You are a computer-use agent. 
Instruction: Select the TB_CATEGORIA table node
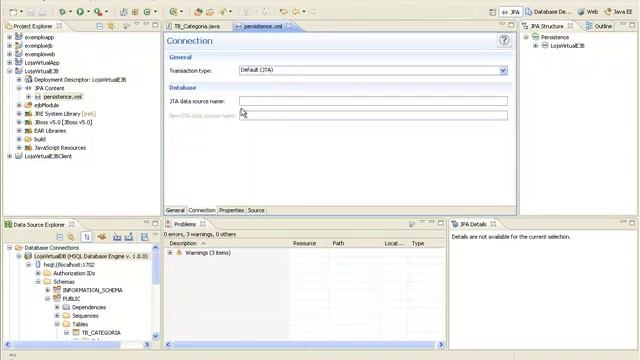click(101, 333)
